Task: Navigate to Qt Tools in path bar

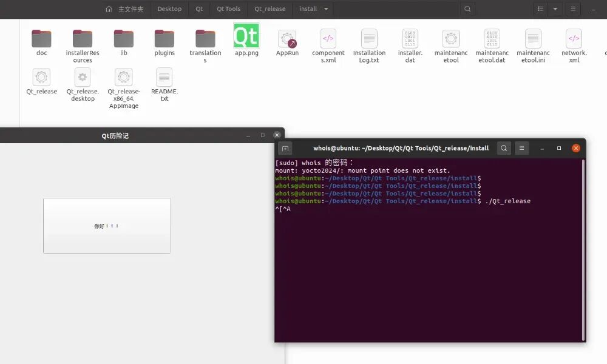Action: 228,9
